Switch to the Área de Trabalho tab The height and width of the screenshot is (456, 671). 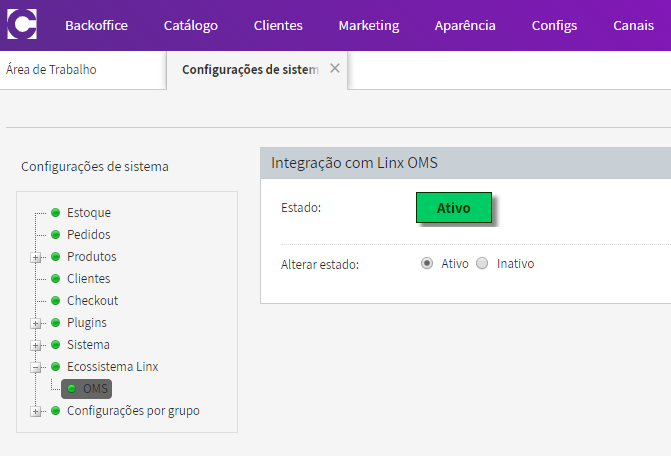[x=51, y=69]
